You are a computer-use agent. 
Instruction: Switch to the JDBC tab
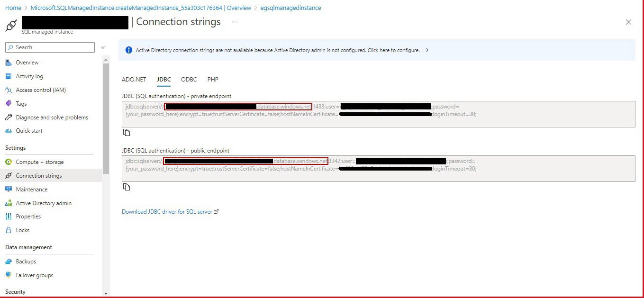point(164,80)
